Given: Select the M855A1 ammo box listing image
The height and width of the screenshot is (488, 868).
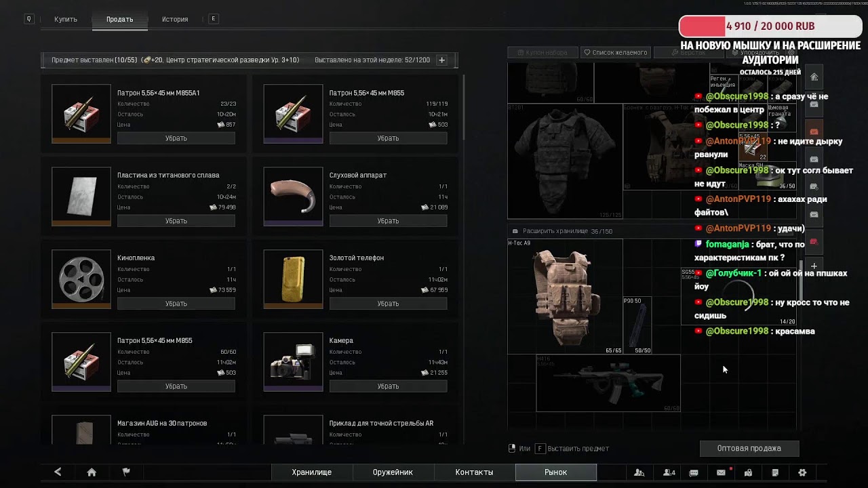Looking at the screenshot, I should pos(81,113).
